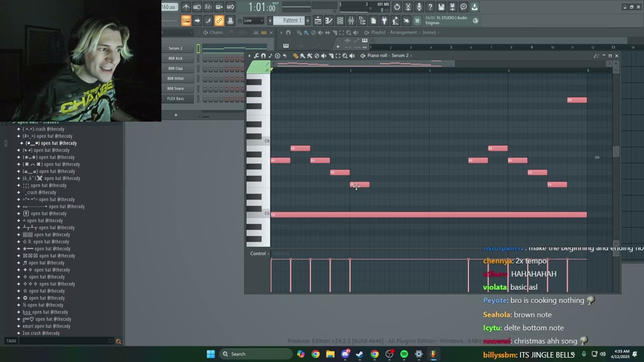Click the plugin picker plug icon
This screenshot has height=362, width=644.
[384, 21]
